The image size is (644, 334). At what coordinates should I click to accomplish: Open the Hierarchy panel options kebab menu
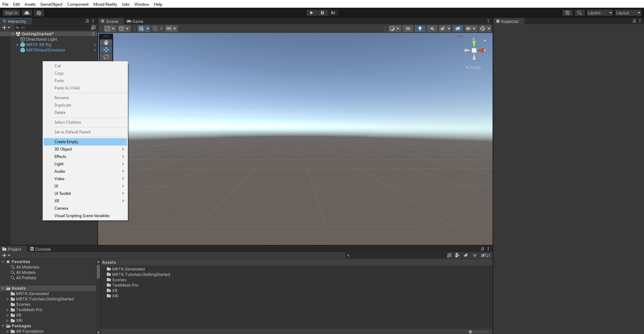(93, 21)
